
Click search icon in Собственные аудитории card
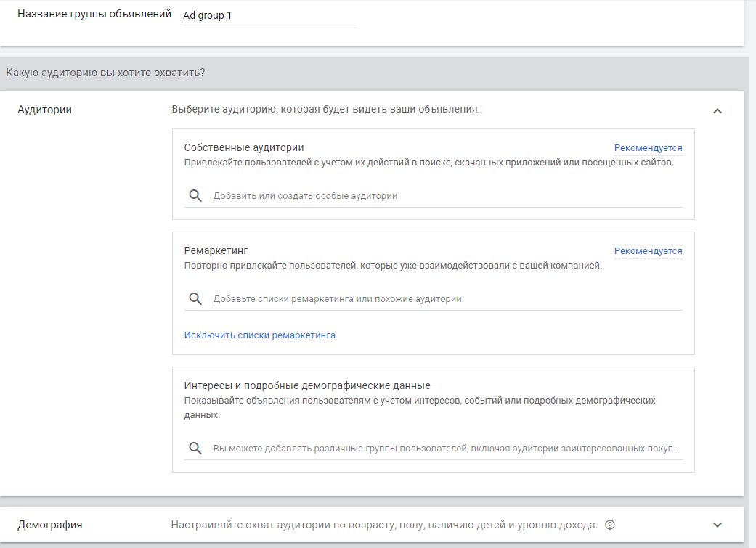click(195, 196)
